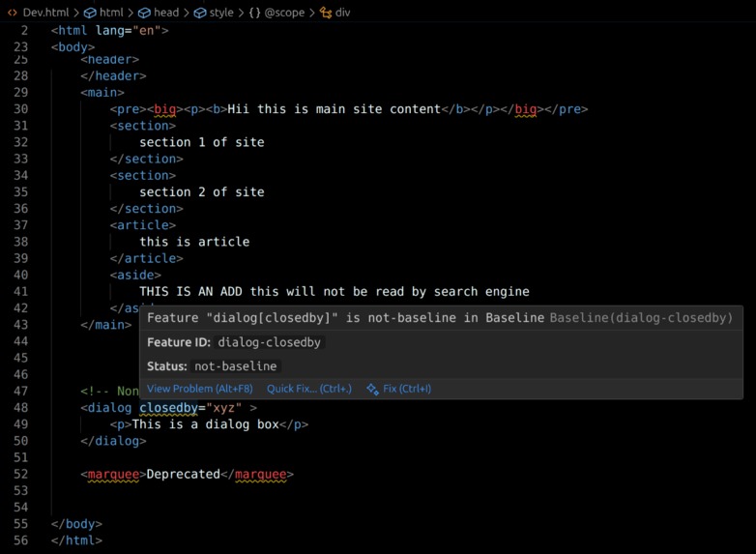Click the closing dialog tag on line 50
The width and height of the screenshot is (756, 554).
pyautogui.click(x=113, y=441)
